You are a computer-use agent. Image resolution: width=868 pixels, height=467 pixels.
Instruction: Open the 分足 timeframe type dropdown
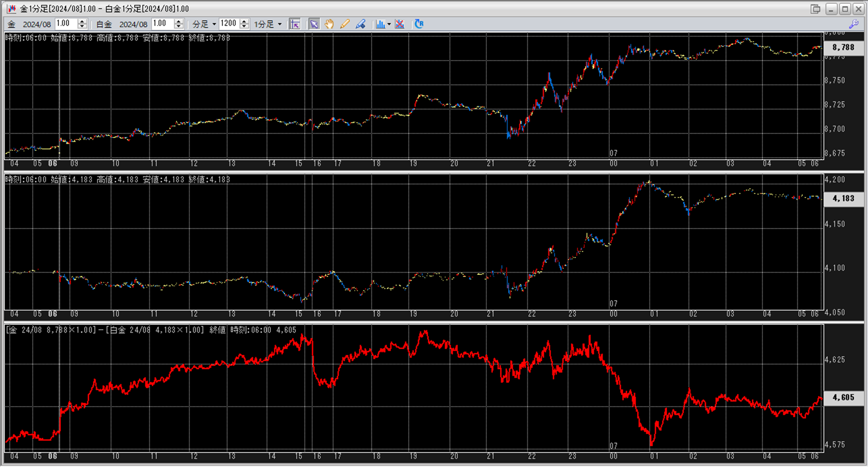(x=204, y=24)
